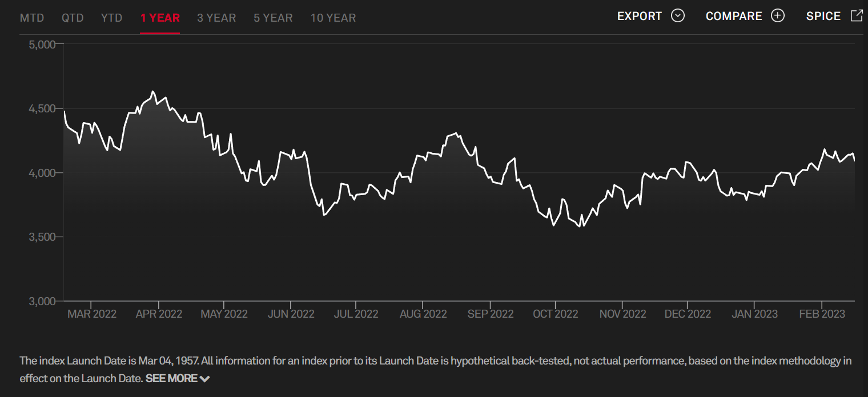This screenshot has height=397, width=868.
Task: Open the EXPORT menu
Action: 640,17
